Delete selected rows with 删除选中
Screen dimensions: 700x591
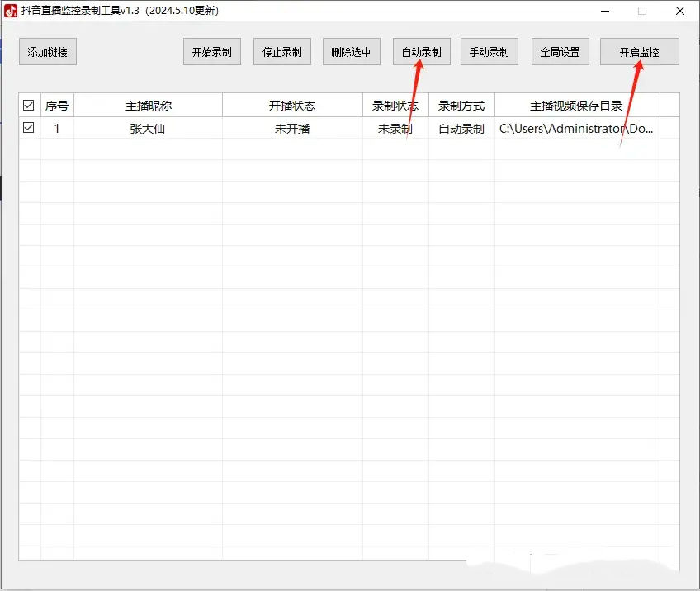[352, 52]
